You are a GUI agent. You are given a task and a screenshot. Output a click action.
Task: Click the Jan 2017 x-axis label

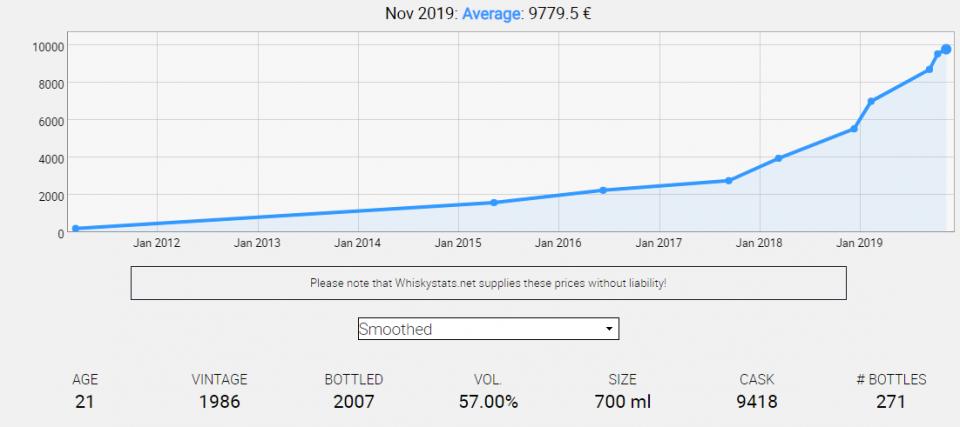(x=658, y=242)
